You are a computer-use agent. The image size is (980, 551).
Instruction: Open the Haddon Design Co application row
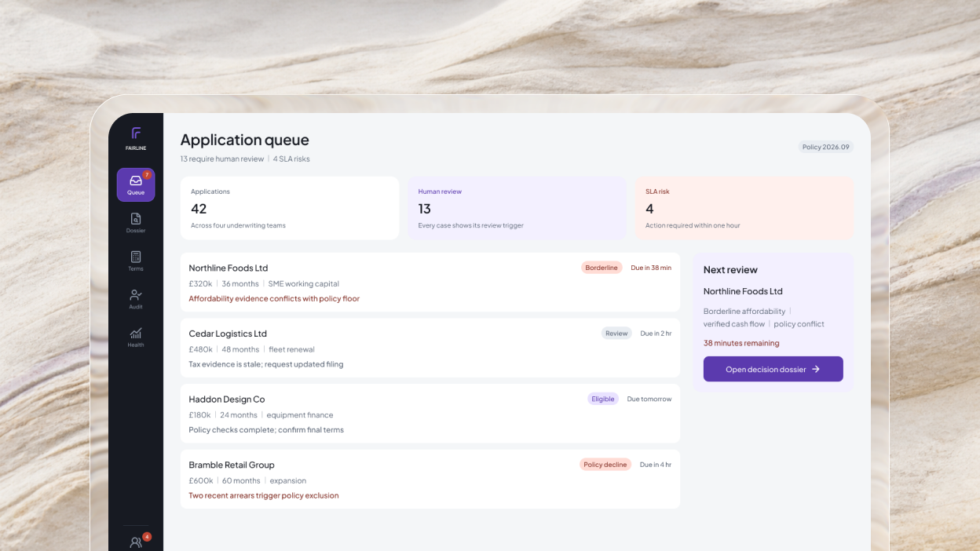pyautogui.click(x=430, y=414)
